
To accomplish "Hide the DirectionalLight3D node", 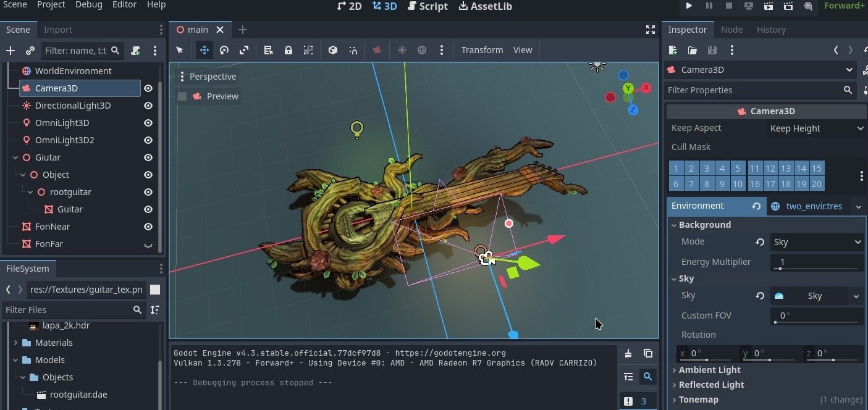I will click(x=148, y=106).
